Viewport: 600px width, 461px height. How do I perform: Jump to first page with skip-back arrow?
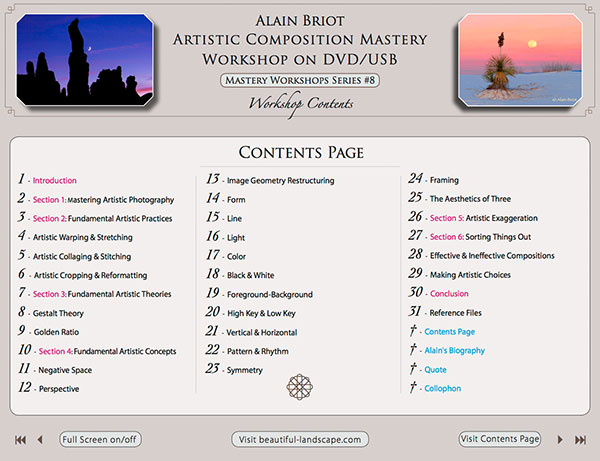(20, 439)
